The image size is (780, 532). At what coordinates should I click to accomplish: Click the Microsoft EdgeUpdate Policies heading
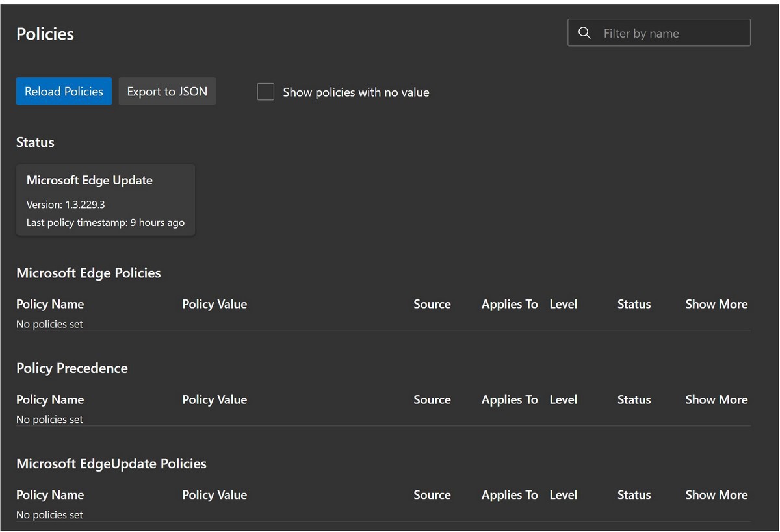click(111, 464)
